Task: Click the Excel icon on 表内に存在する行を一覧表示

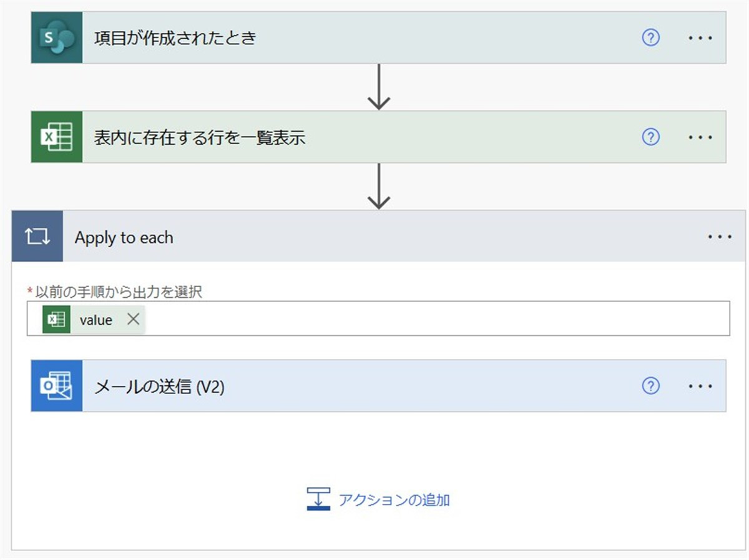Action: tap(57, 137)
